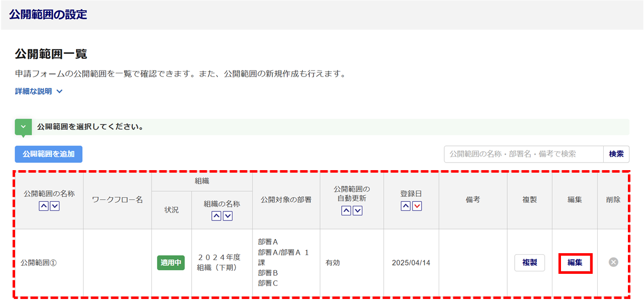Click the 適用中 status badge

click(x=171, y=263)
